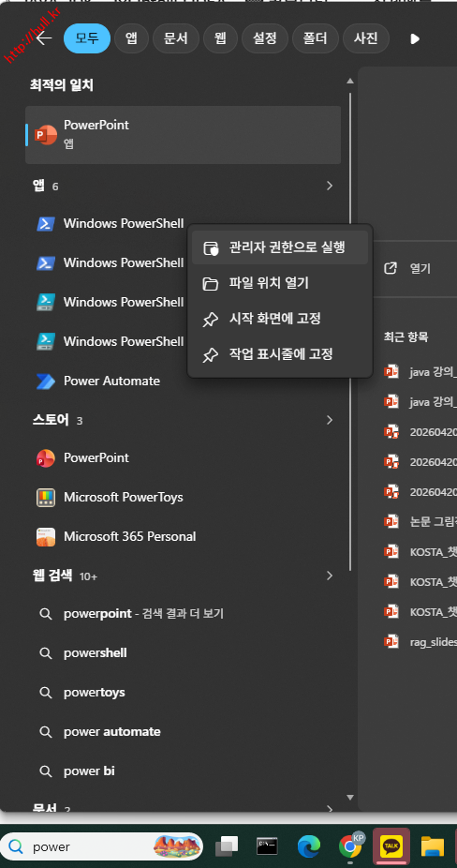Viewport: 457px width, 868px height.
Task: Click results list scrollbar up arrow
Action: click(x=349, y=81)
